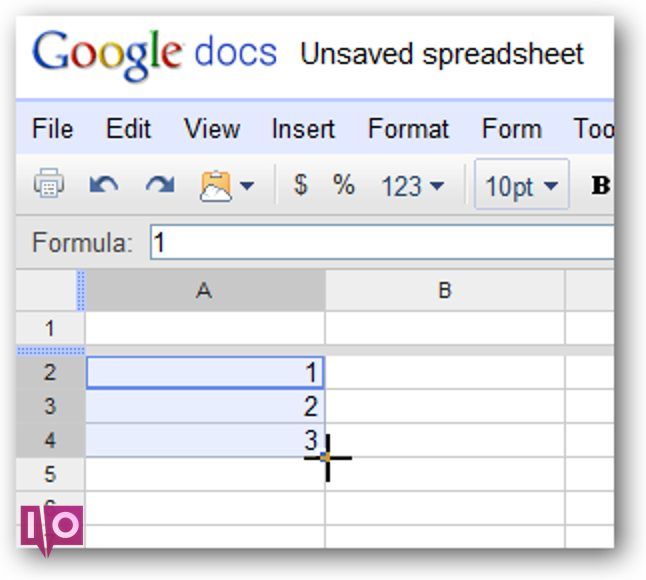
Task: Open the 10pt font size dropdown
Action: point(521,186)
